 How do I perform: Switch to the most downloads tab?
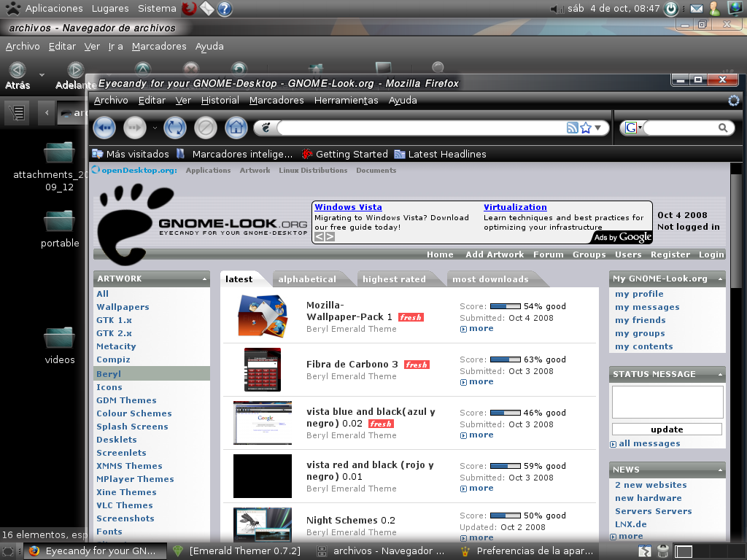coord(490,279)
